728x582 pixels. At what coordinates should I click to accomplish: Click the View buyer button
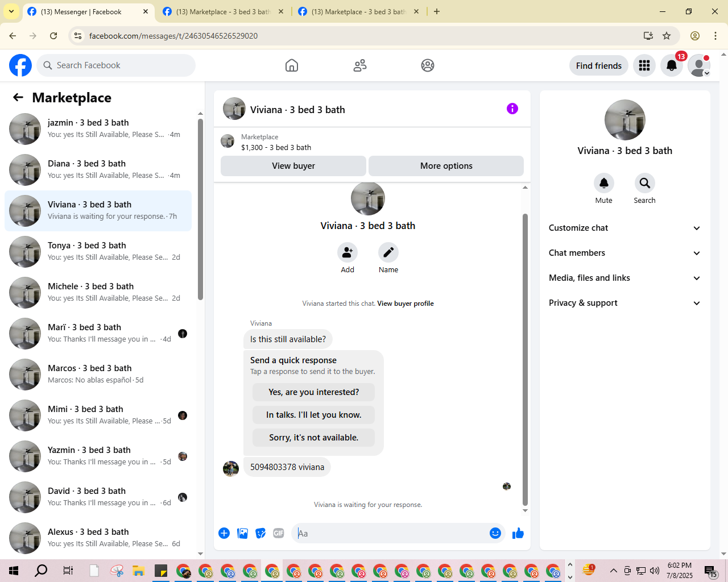[293, 166]
